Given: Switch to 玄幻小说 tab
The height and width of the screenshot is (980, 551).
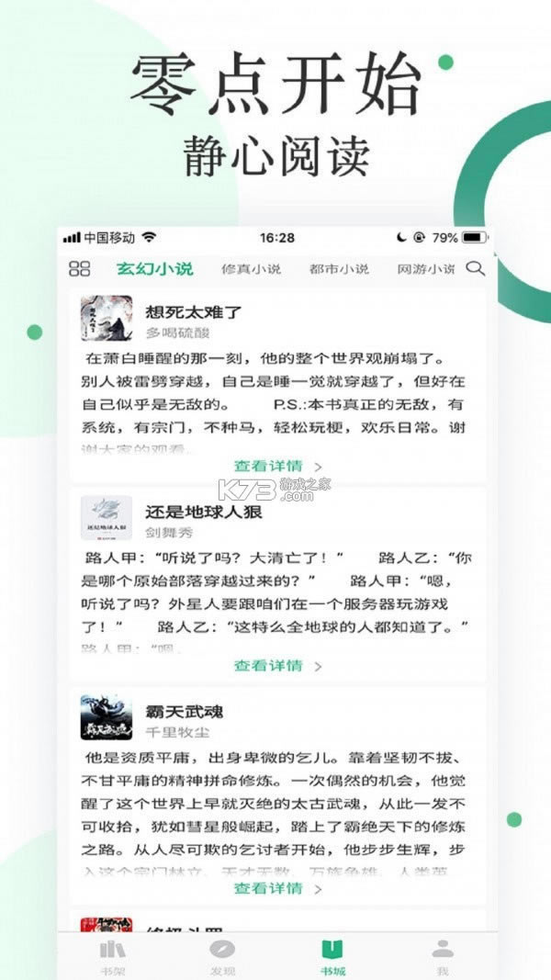Looking at the screenshot, I should (155, 269).
